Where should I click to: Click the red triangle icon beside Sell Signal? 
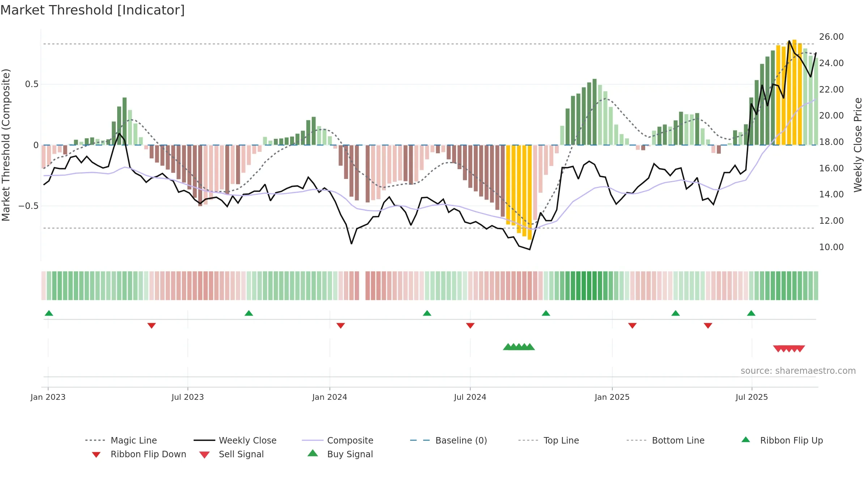(204, 455)
